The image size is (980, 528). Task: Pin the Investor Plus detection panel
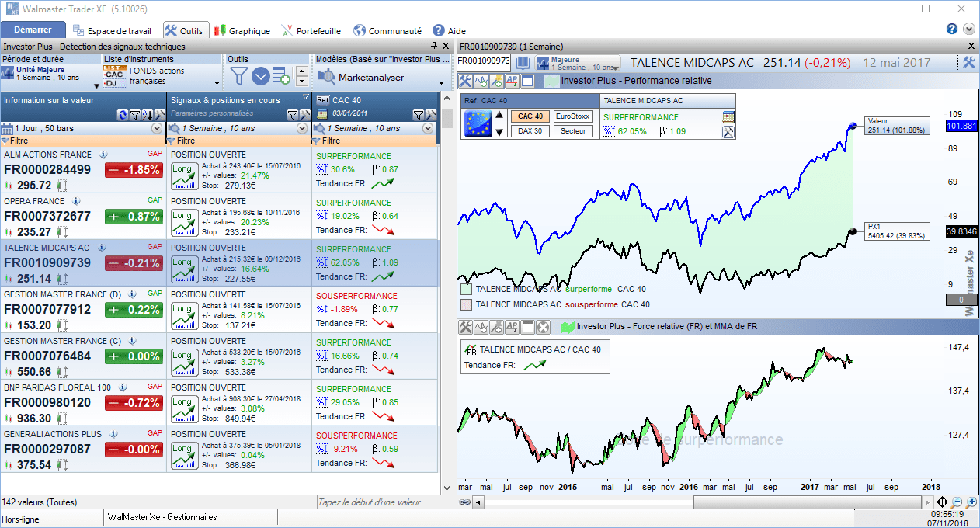coord(434,46)
